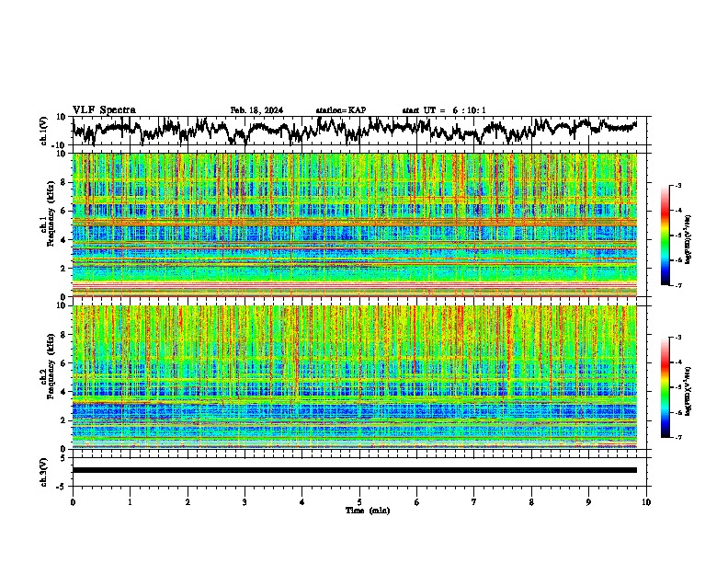This screenshot has height=563, width=728.
Task: Click the 'start UT = 6 : 10: 1' text
Action: tap(444, 110)
